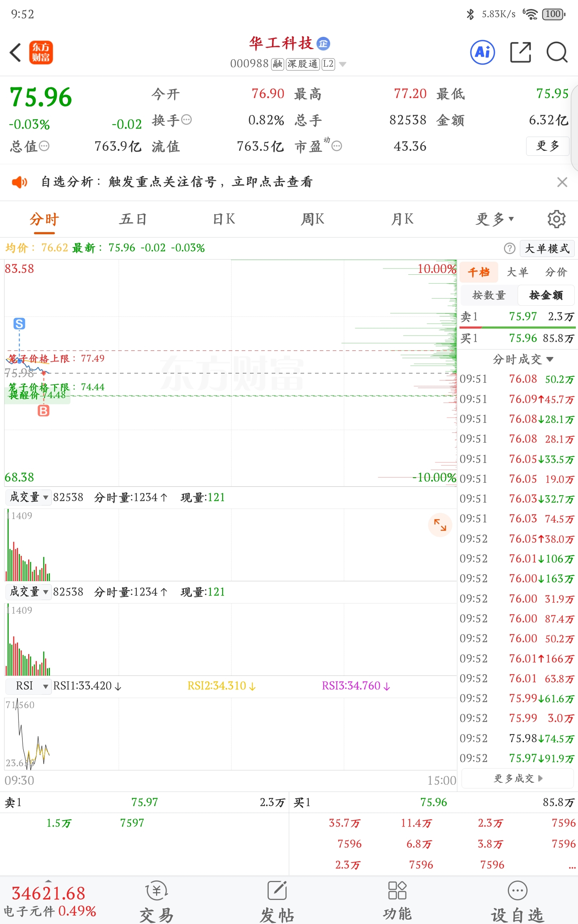Tap trade row 75.98 ↓74.5万
Screen dimensions: 578x924
[517, 738]
